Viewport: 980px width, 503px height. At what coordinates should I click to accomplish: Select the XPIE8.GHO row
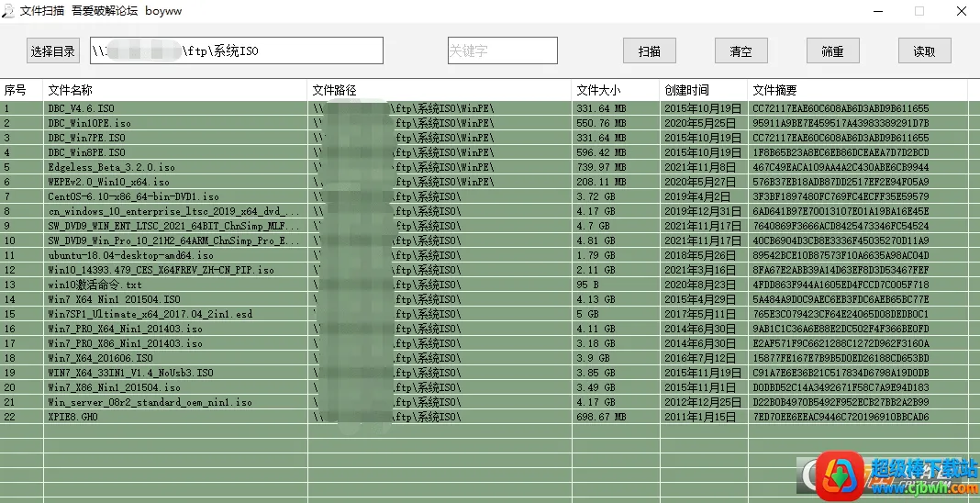coord(484,417)
